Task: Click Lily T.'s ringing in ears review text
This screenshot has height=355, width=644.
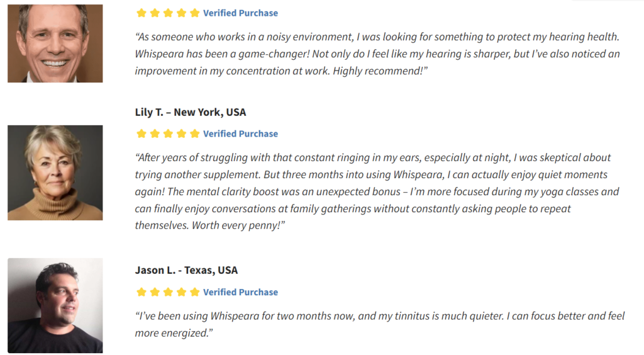Action: point(377,191)
